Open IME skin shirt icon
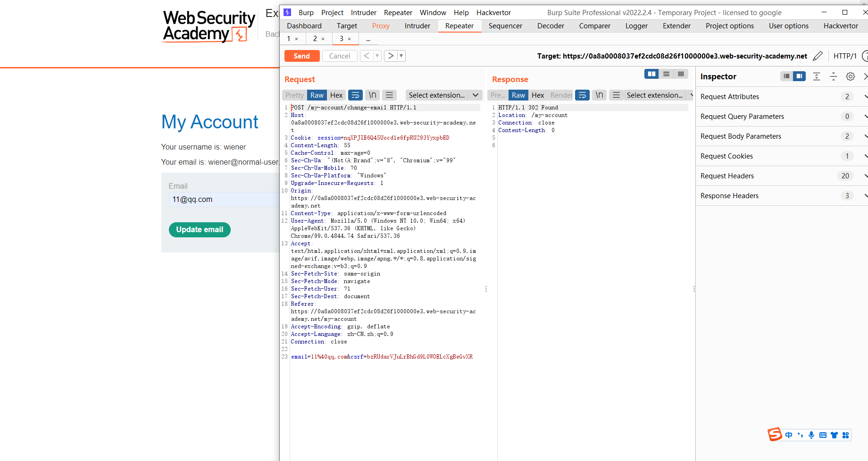 click(x=834, y=435)
